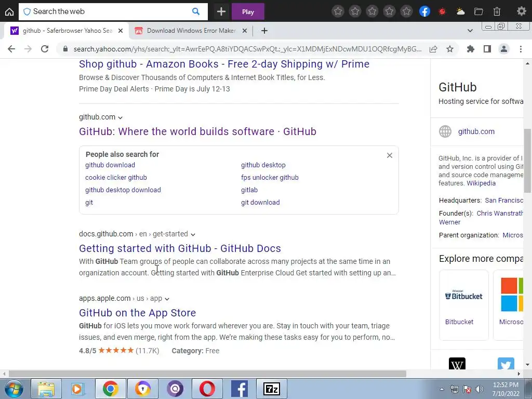Toggle the side panel icon

point(487,49)
